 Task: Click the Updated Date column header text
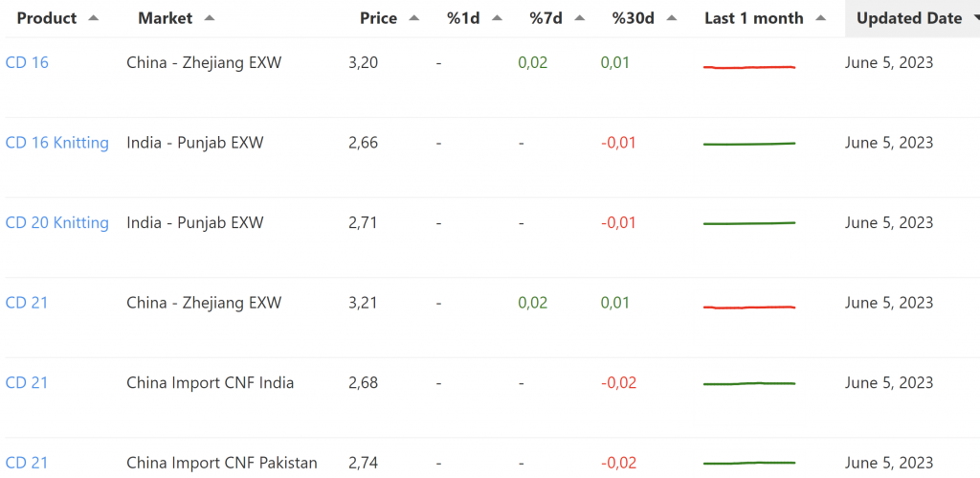(908, 18)
